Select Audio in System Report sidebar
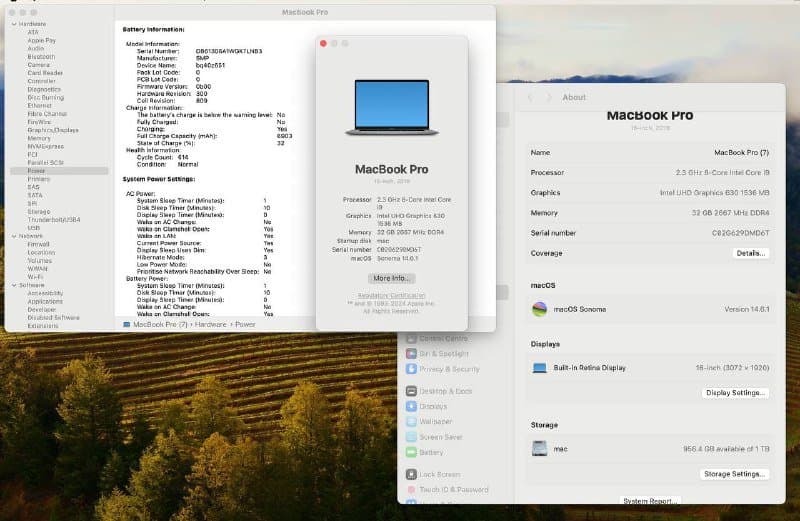800x521 pixels. click(x=36, y=48)
